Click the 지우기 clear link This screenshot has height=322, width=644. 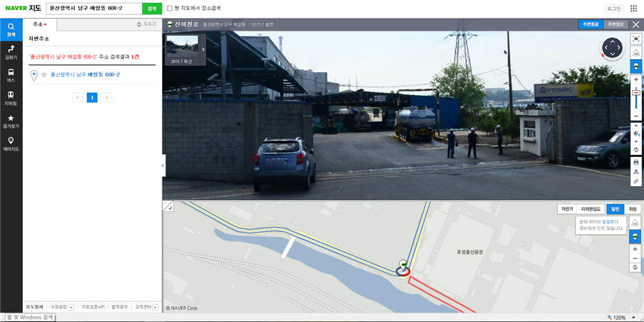pos(147,25)
